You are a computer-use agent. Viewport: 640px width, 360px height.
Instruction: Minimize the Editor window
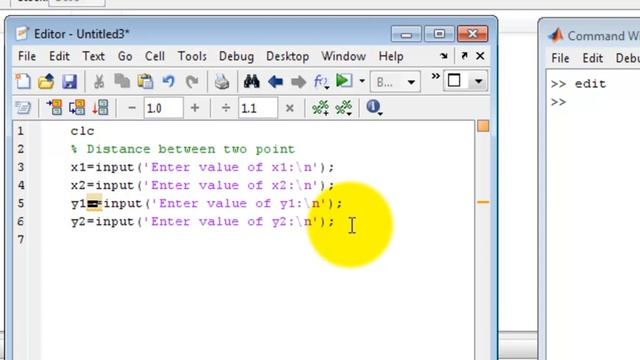click(x=406, y=34)
